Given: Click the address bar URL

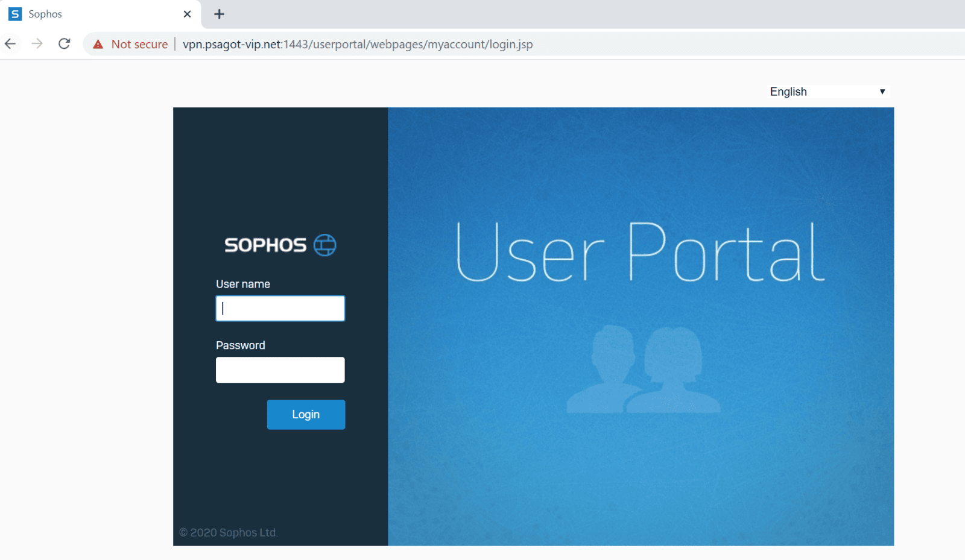Looking at the screenshot, I should click(x=358, y=44).
